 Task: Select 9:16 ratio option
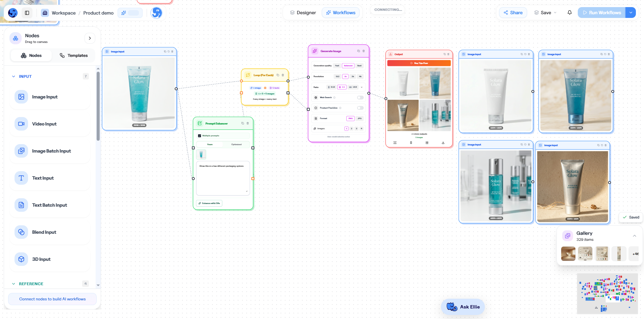331,87
